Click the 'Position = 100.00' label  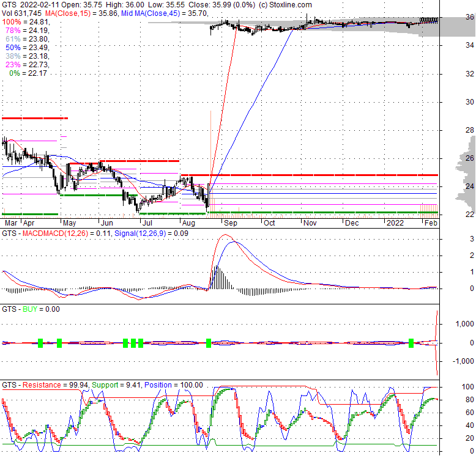point(173,385)
